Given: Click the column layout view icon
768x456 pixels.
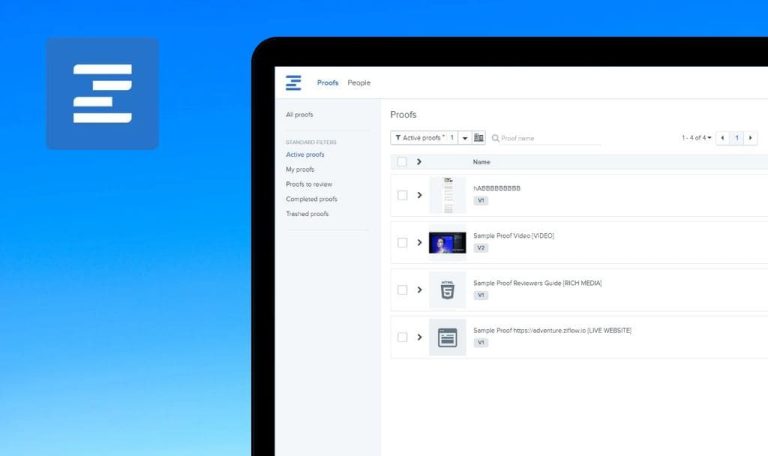Looking at the screenshot, I should click(x=479, y=138).
